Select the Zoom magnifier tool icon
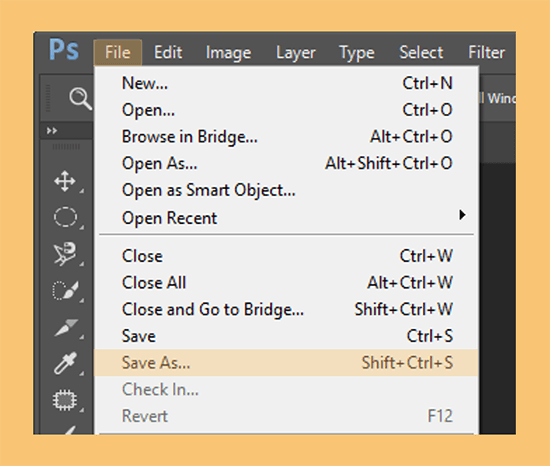The width and height of the screenshot is (550, 466). (80, 99)
